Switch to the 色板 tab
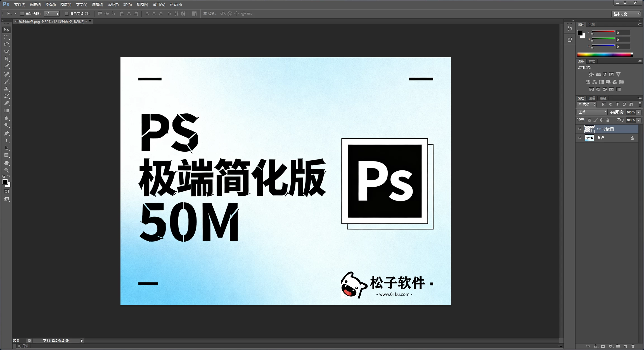 coord(591,25)
